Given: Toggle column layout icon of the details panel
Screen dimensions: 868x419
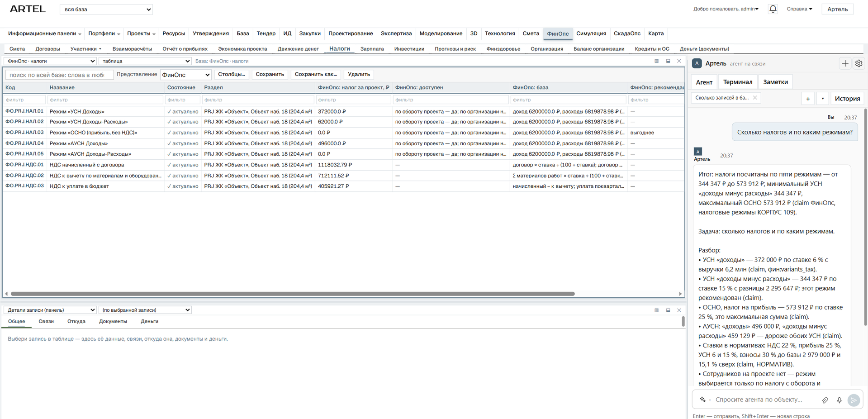Looking at the screenshot, I should 656,310.
